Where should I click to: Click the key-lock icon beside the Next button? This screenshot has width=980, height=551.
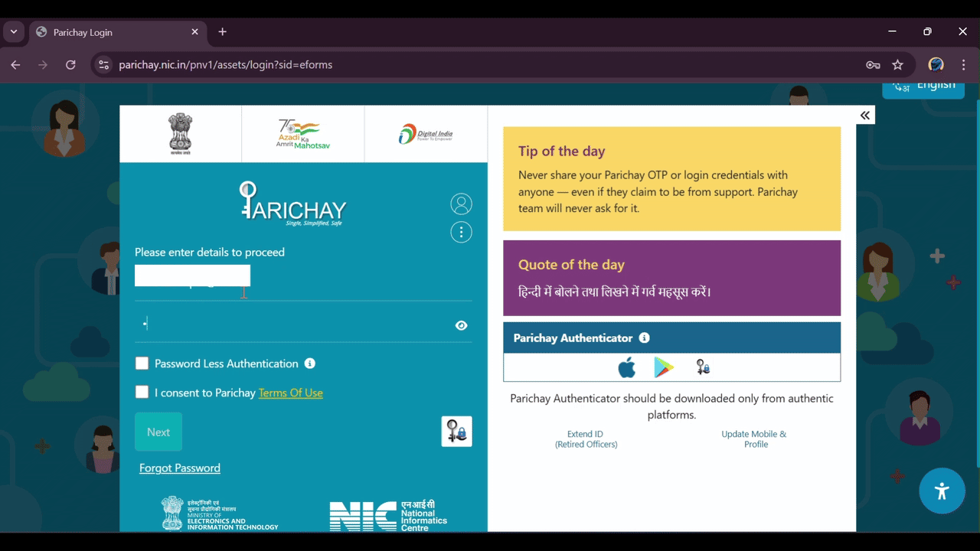pos(456,431)
